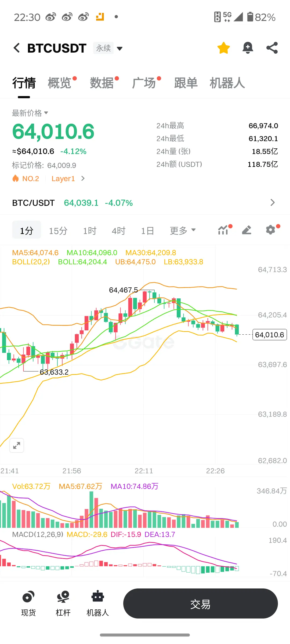Image resolution: width=290 pixels, height=644 pixels.
Task: Share this BTCUSDT page
Action: tap(272, 48)
